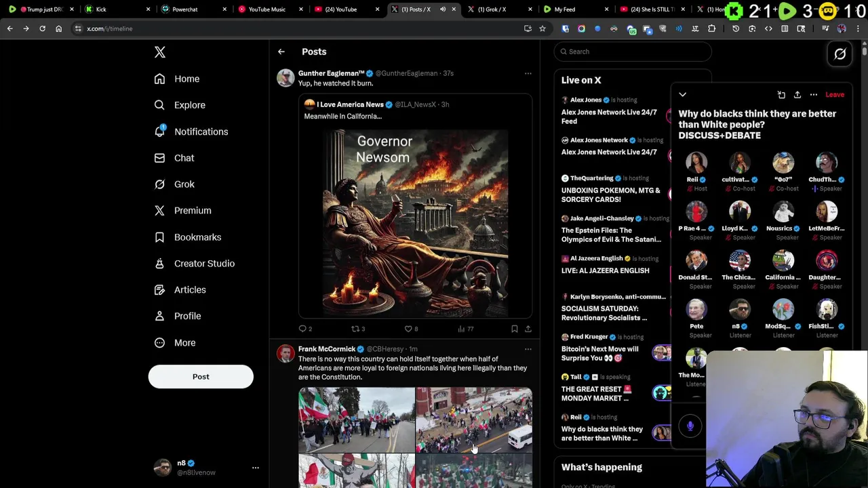Image resolution: width=868 pixels, height=488 pixels.
Task: Open Articles in the sidebar
Action: 180,290
